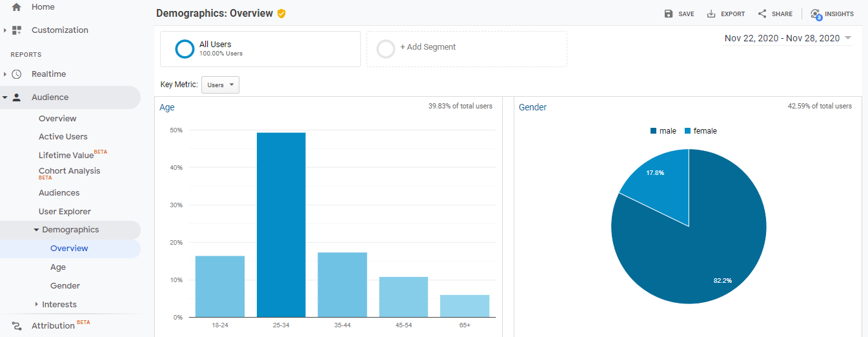The width and height of the screenshot is (868, 337).
Task: Open the Insights panel
Action: 832,14
